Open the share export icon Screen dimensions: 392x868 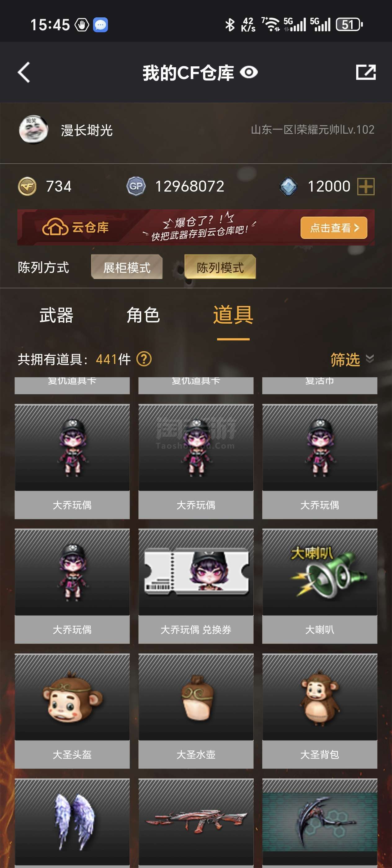366,72
